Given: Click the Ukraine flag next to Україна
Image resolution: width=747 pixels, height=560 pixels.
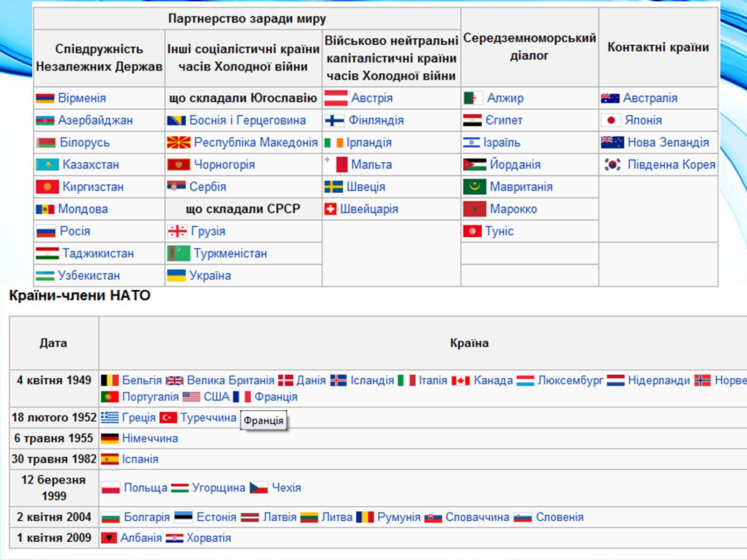Looking at the screenshot, I should [x=176, y=275].
